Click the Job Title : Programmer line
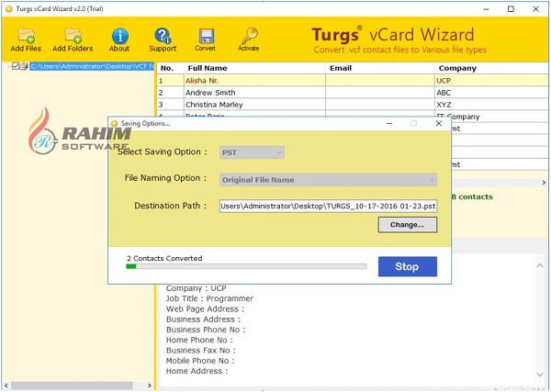 point(209,298)
